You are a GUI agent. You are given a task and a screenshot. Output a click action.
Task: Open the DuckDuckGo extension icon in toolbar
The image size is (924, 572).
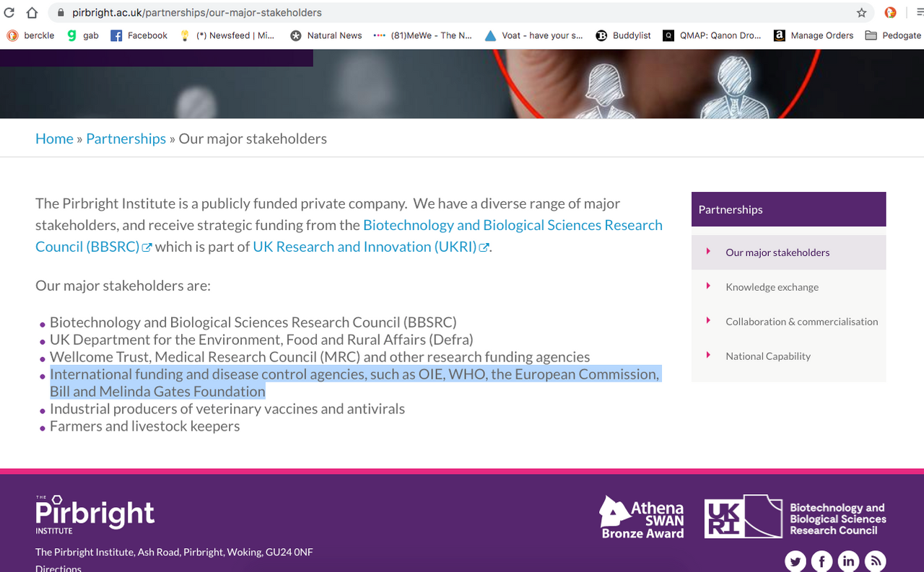tap(891, 12)
